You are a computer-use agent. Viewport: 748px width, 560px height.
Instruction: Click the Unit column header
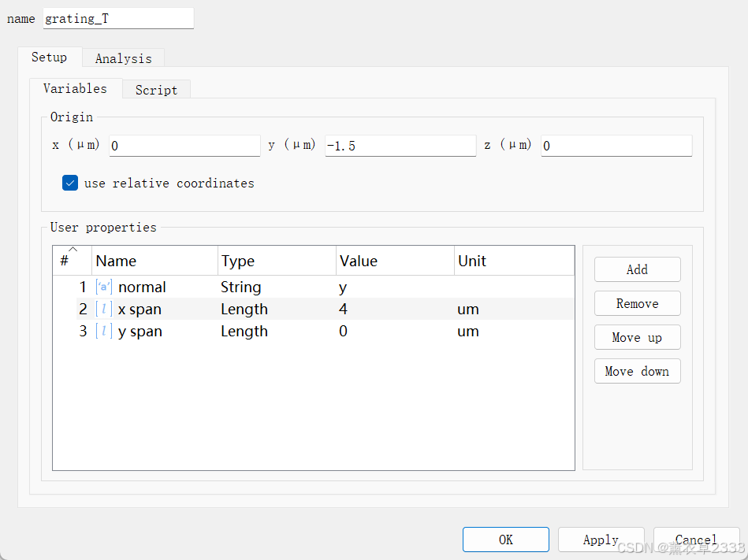coord(514,261)
